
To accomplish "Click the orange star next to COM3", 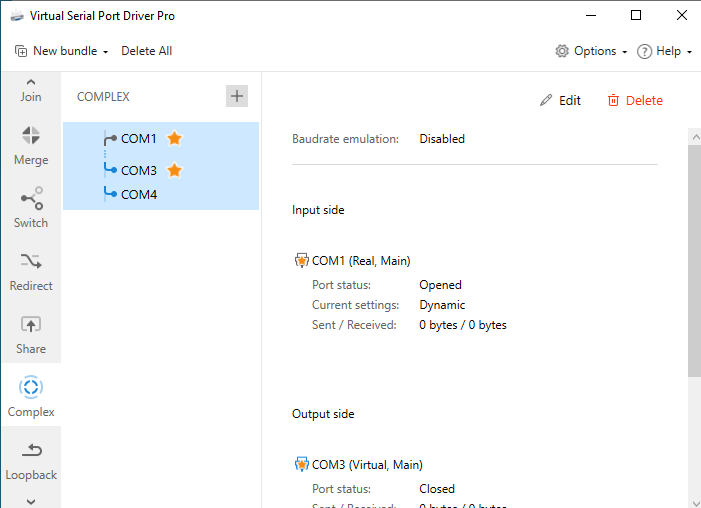I will (x=174, y=170).
